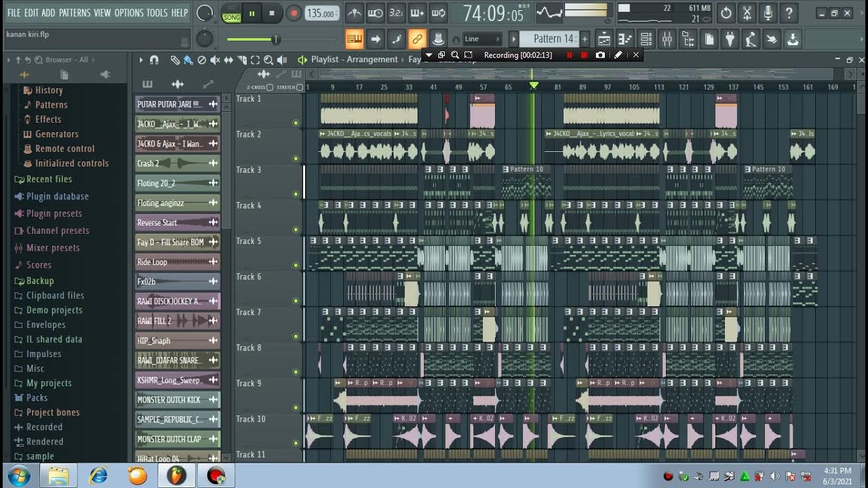Choose the Select tool in playlist toolbar
The width and height of the screenshot is (868, 488).
click(x=256, y=60)
